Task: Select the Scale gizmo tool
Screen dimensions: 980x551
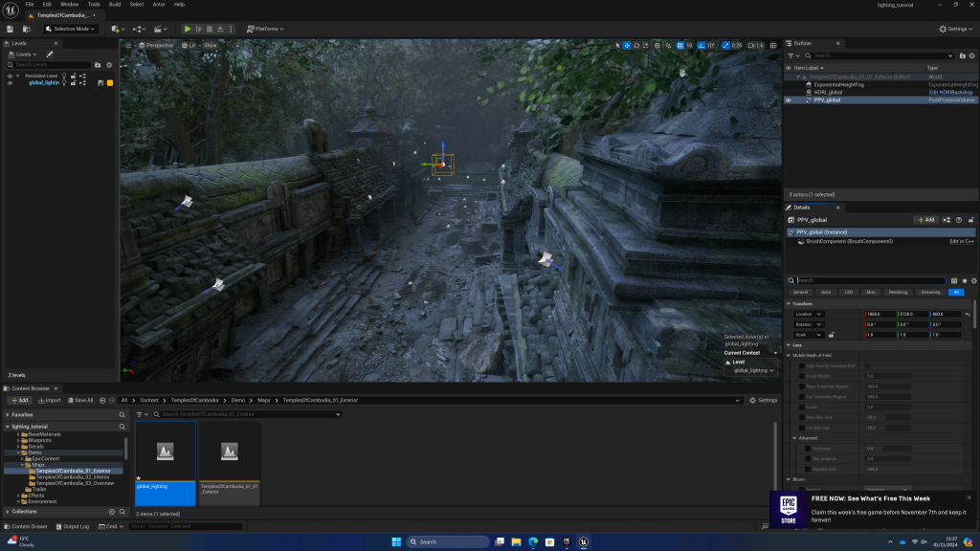Action: (x=646, y=45)
